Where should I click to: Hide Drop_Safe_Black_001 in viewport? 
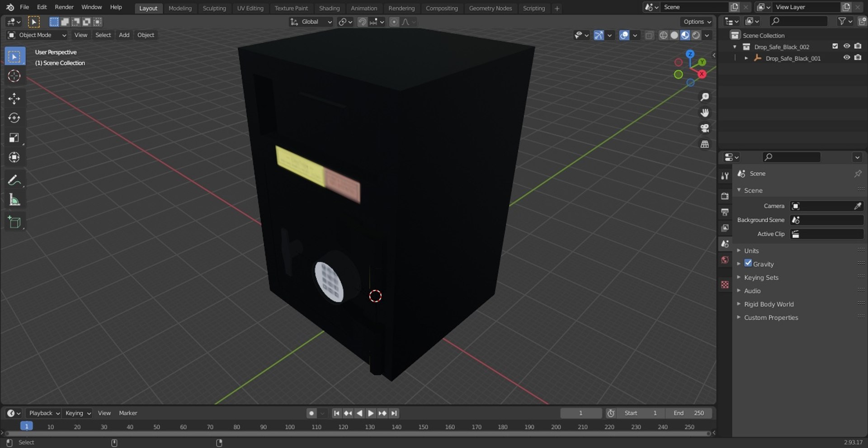(x=847, y=57)
